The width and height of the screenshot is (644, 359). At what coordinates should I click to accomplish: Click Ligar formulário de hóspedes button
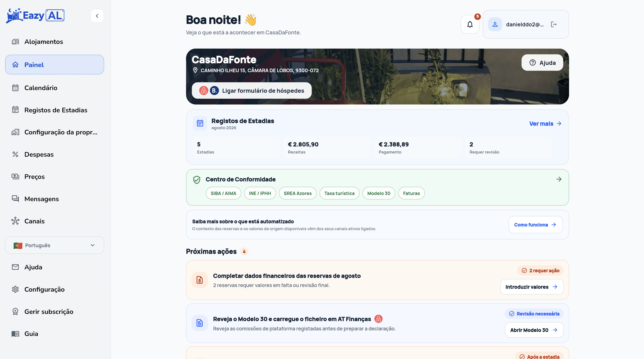tap(252, 91)
